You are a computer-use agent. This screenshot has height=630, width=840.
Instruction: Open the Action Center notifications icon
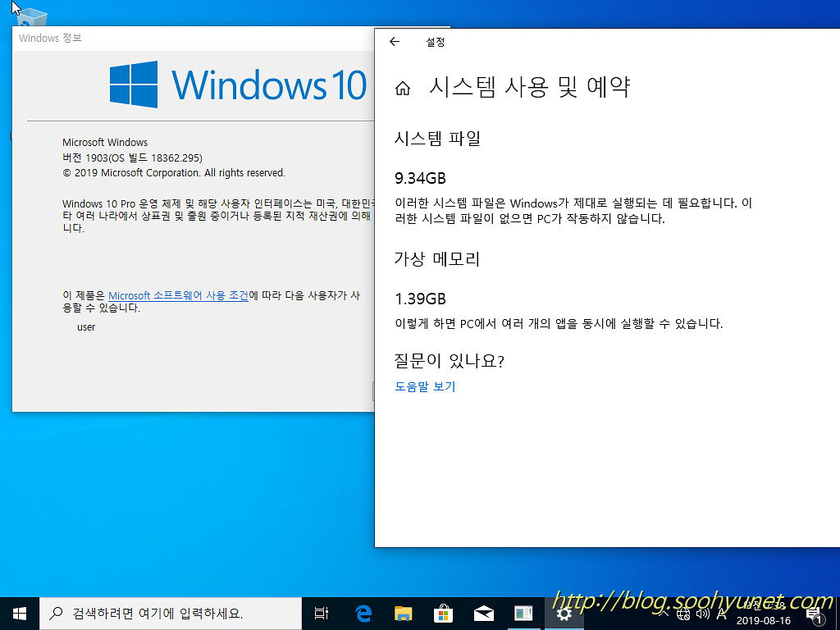pos(815,615)
